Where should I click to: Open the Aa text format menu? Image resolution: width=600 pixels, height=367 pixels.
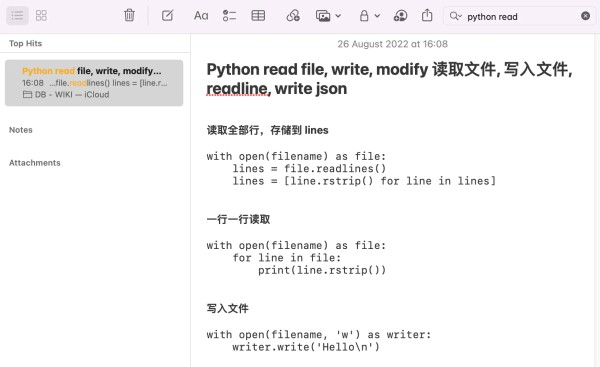pos(201,16)
